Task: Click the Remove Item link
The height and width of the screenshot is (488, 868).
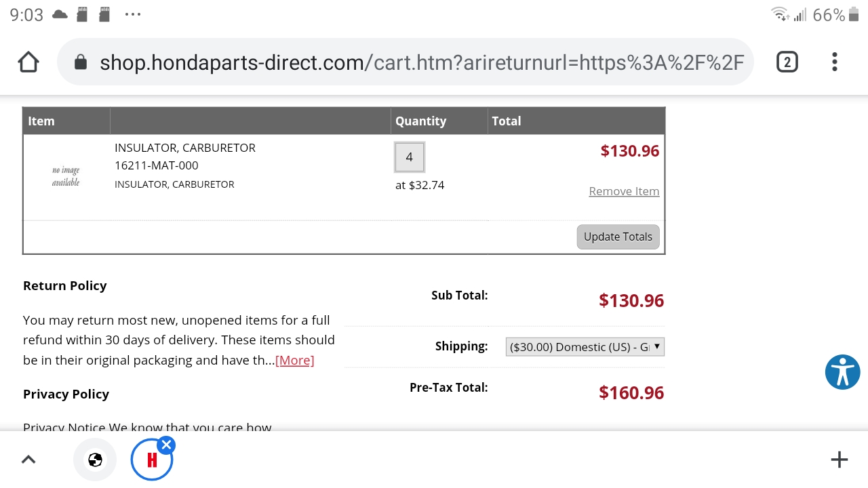Action: tap(624, 191)
